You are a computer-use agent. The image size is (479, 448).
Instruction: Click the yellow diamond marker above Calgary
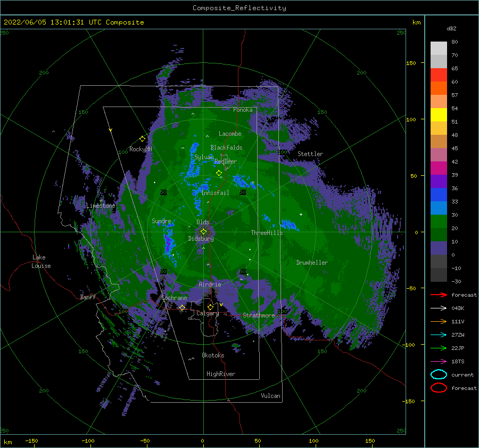click(210, 307)
